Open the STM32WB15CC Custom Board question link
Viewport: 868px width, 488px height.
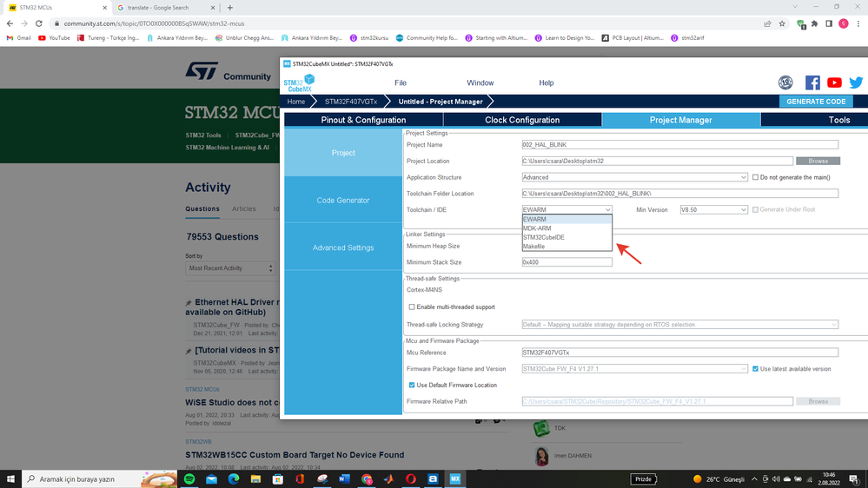[295, 455]
